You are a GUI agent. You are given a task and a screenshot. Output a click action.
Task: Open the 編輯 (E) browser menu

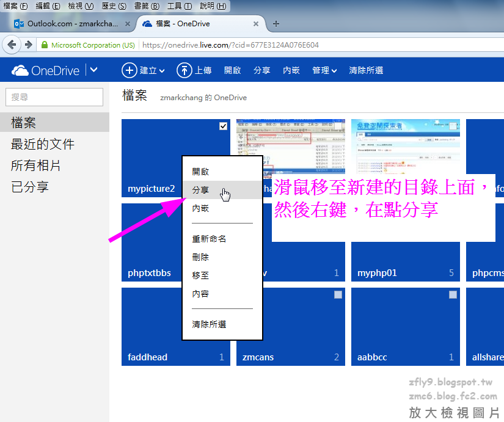pos(48,5)
